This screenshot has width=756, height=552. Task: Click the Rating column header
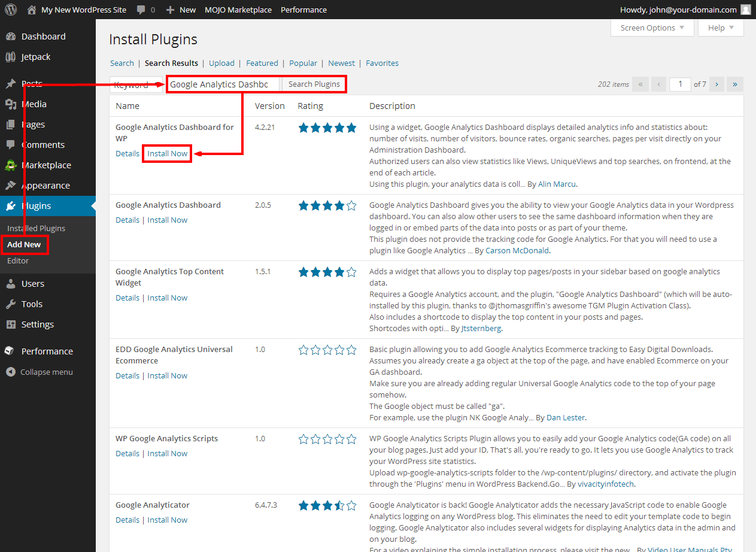pyautogui.click(x=310, y=106)
